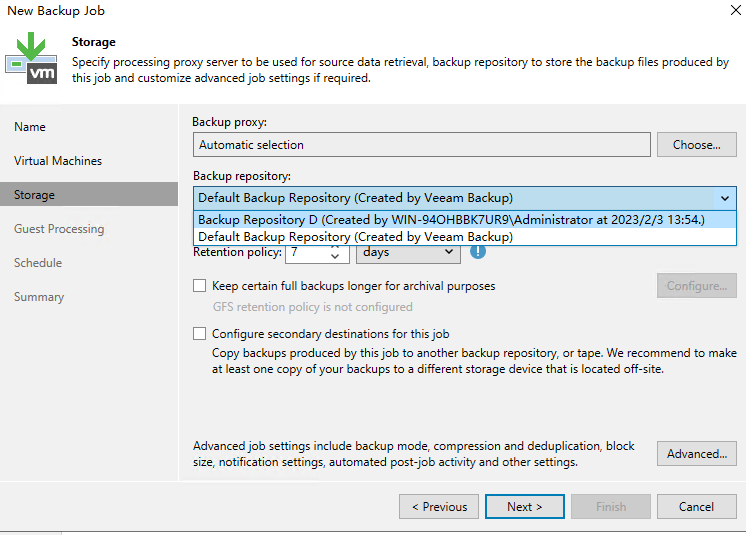Click the 'GFS retention policy is not configured' text
Image resolution: width=746 pixels, height=535 pixels.
313,307
